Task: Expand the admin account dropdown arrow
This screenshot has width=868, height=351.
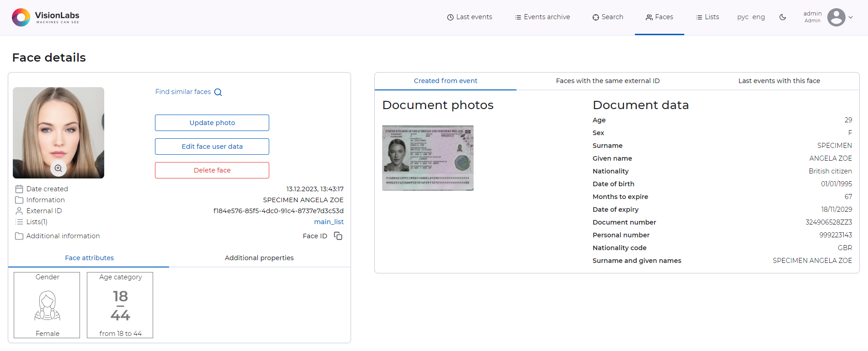Action: click(851, 17)
